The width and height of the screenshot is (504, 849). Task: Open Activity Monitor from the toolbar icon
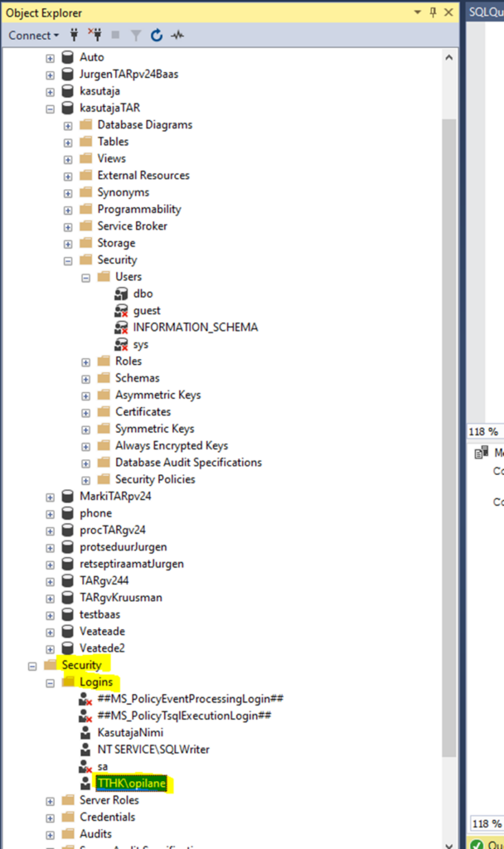pyautogui.click(x=177, y=36)
